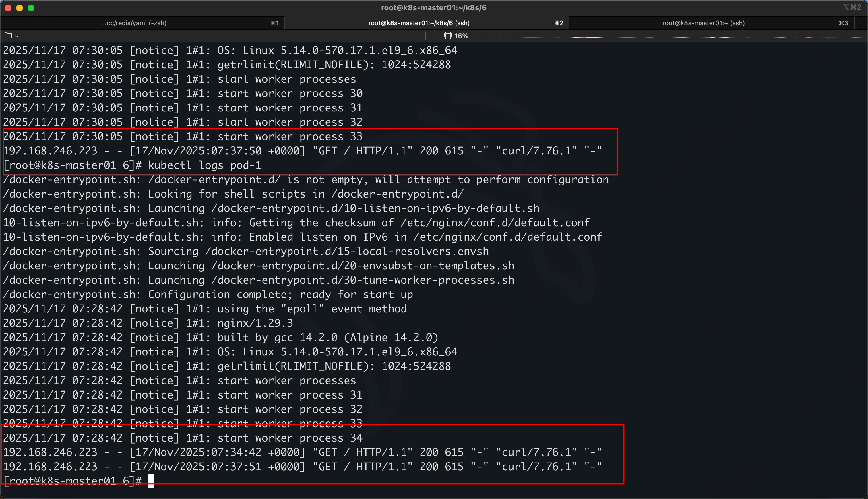Click the red close window button
The width and height of the screenshot is (868, 499).
point(8,8)
